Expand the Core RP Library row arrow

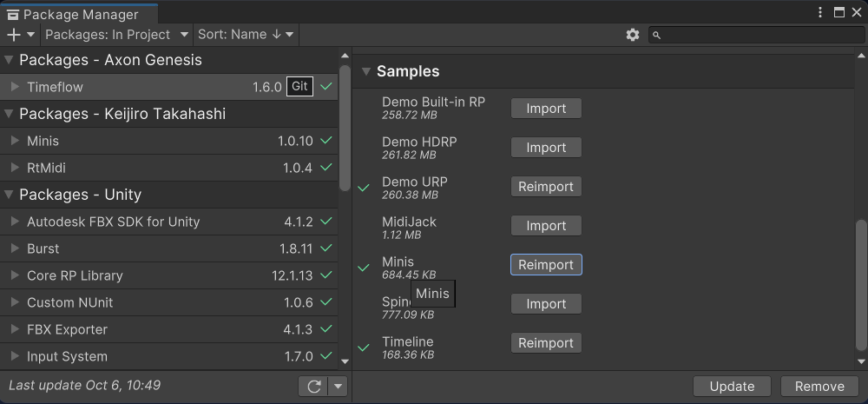(x=16, y=275)
